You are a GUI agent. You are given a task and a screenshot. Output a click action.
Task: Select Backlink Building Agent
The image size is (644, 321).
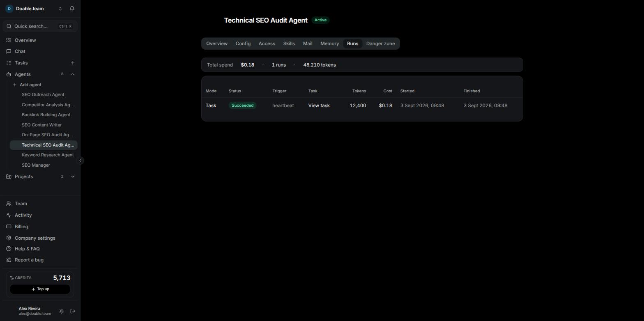click(46, 115)
